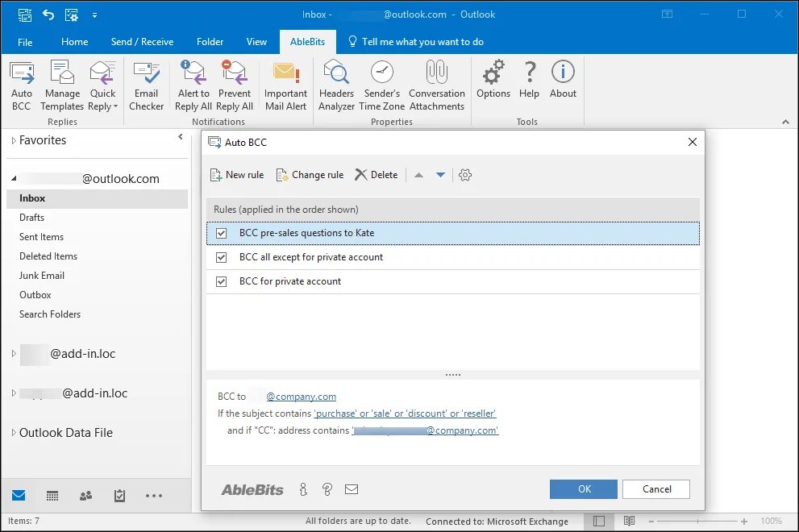Click the info icon beside AbleBits logo
The image size is (799, 532).
303,489
